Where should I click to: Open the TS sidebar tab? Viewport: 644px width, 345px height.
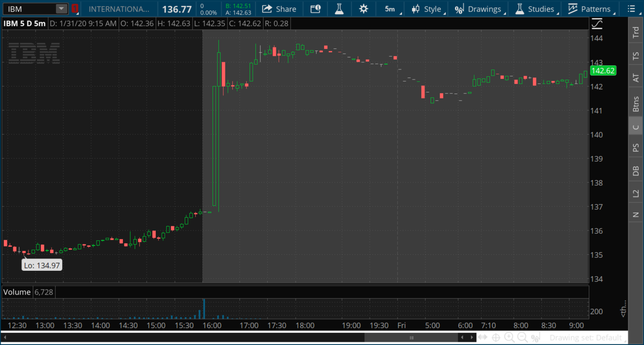coord(636,55)
